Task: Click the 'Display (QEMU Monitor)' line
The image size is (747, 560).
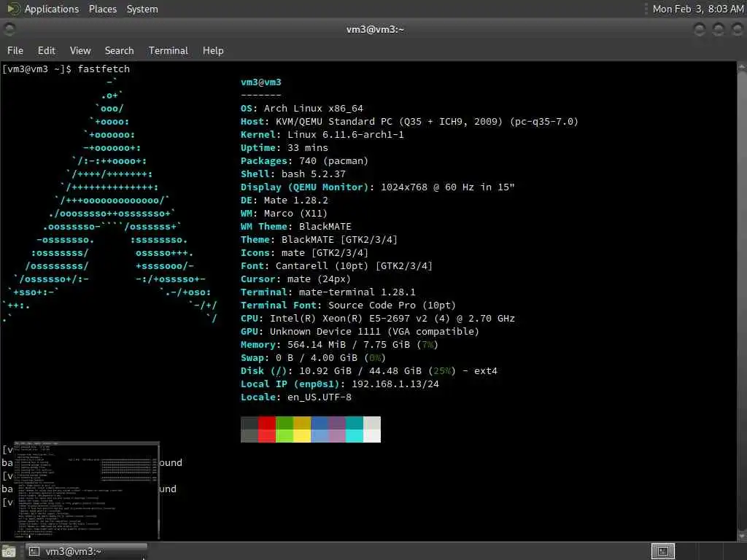Action: pyautogui.click(x=378, y=187)
